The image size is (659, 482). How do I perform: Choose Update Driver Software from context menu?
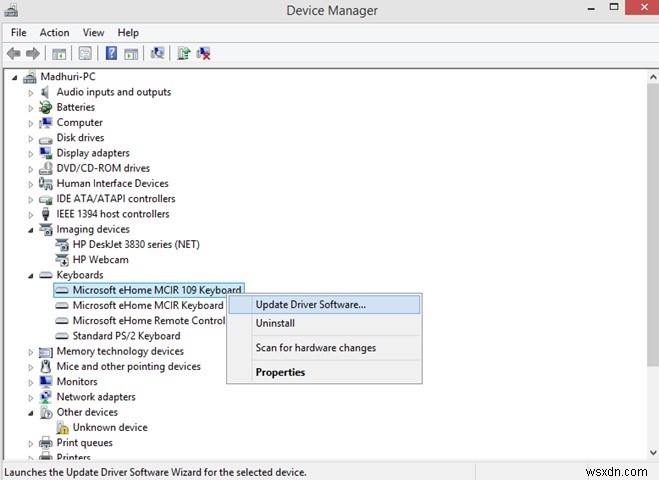(x=324, y=305)
